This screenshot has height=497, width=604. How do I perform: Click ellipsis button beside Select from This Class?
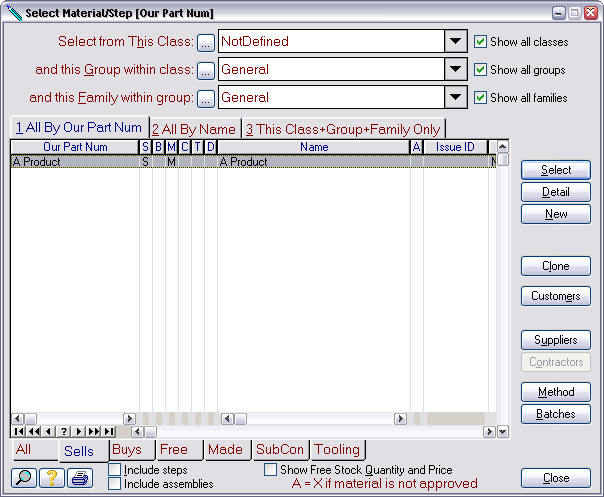pos(206,43)
